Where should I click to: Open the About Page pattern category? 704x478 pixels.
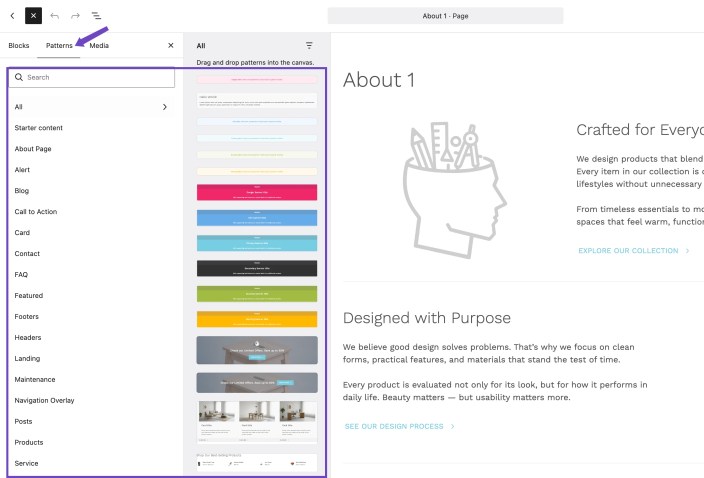tap(33, 149)
